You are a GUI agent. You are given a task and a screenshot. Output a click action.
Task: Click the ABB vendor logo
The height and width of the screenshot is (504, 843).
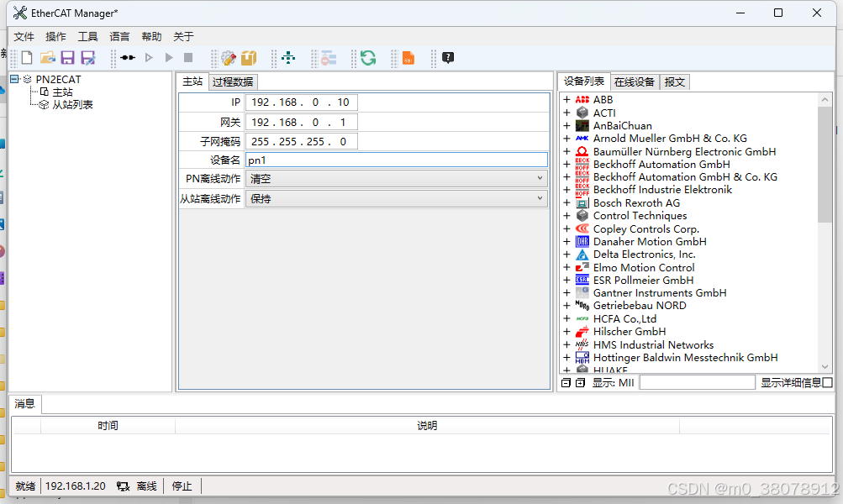pyautogui.click(x=582, y=99)
